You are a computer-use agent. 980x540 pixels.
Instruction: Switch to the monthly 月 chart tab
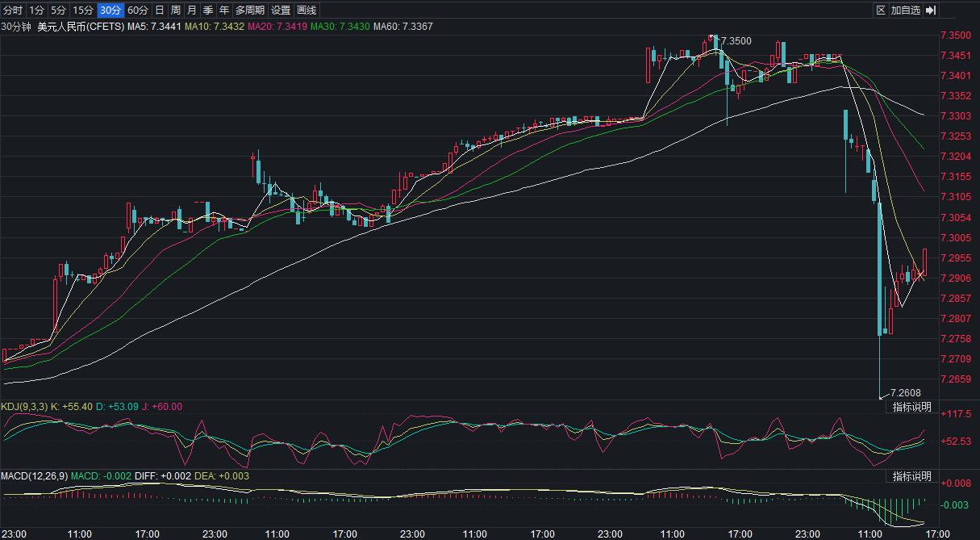(191, 10)
